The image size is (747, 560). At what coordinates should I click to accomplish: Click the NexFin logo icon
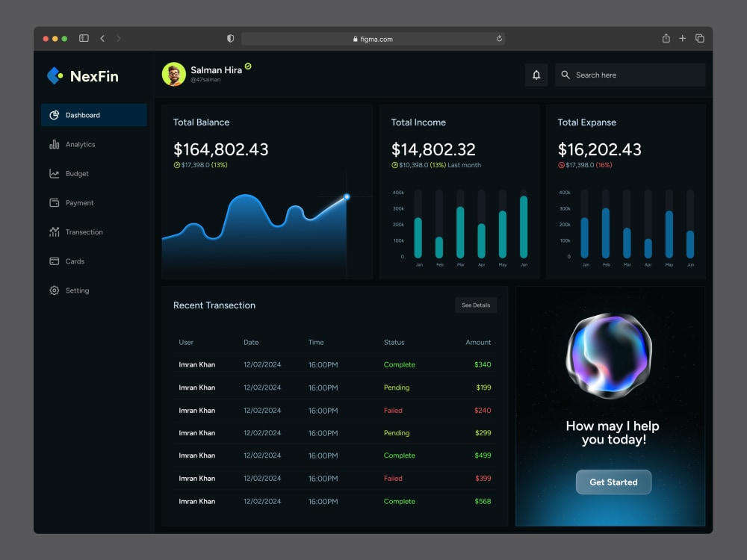point(55,75)
